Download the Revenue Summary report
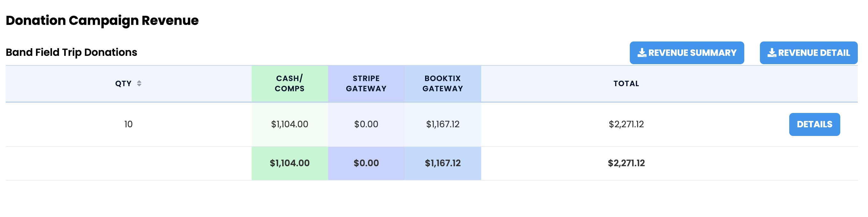This screenshot has width=868, height=217. click(687, 53)
